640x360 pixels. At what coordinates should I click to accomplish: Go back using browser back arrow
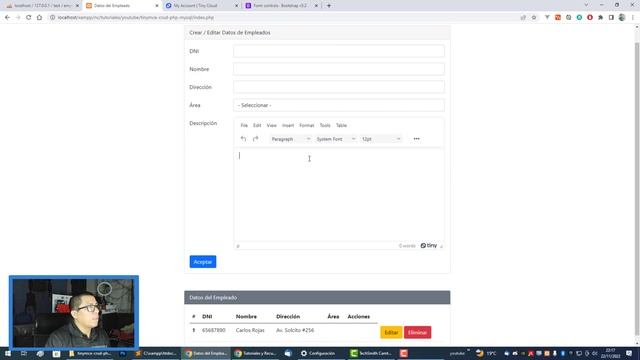click(x=7, y=18)
